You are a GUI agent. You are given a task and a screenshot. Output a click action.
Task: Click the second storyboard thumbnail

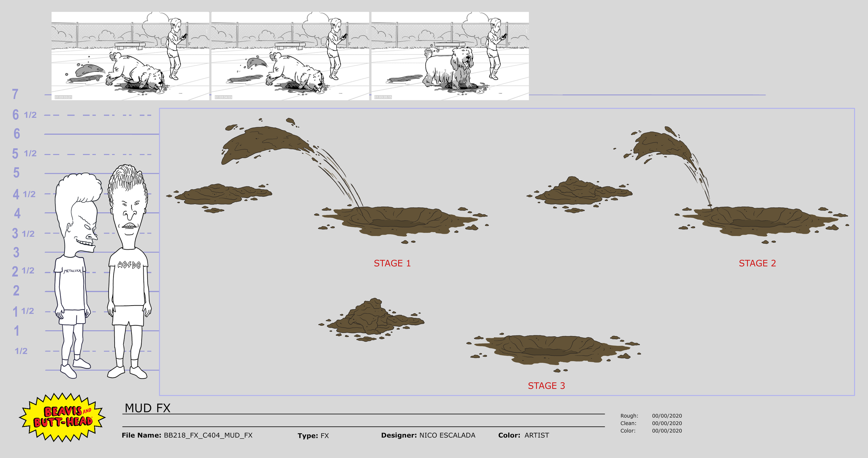tap(290, 56)
